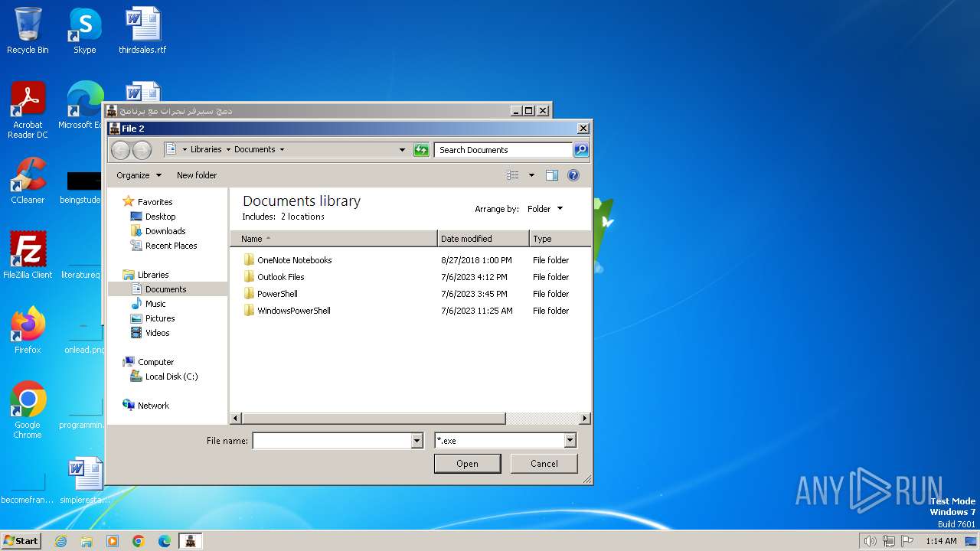Viewport: 980px width, 551px height.
Task: Expand the Libraries breadcrumb arrow
Action: click(228, 150)
